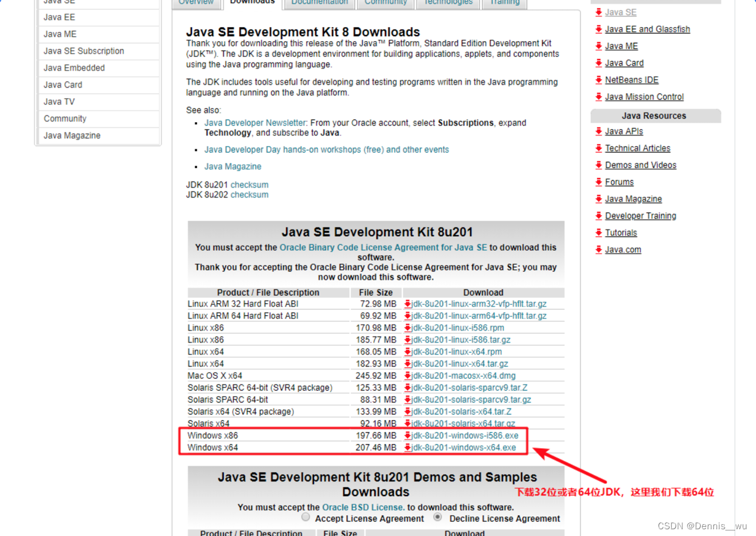Click Windows x64 product description cell

point(268,448)
